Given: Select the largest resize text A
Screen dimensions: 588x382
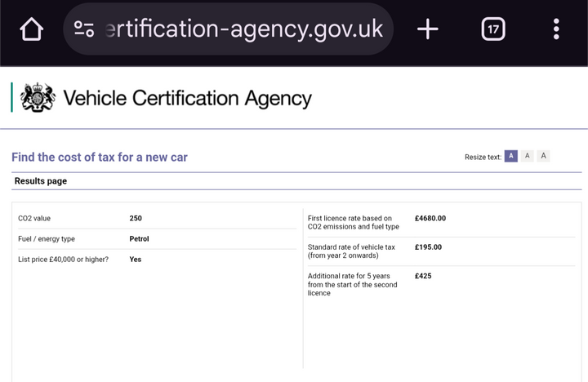Looking at the screenshot, I should point(543,156).
